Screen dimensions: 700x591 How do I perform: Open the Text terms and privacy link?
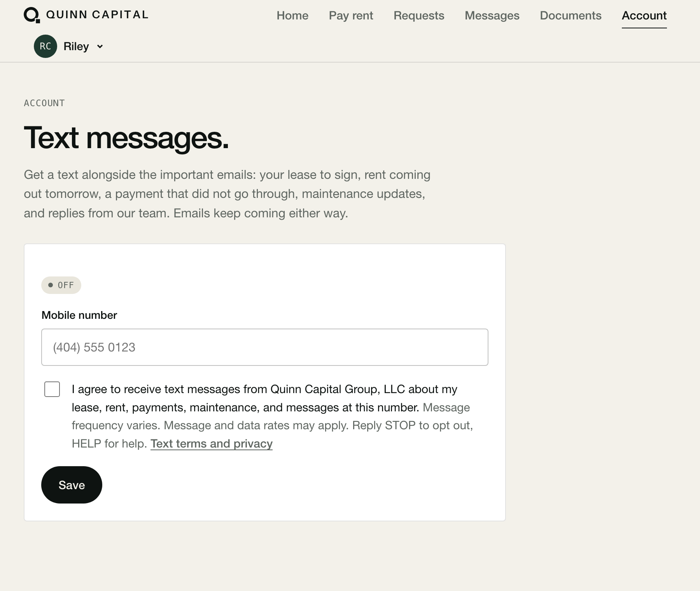coord(212,444)
